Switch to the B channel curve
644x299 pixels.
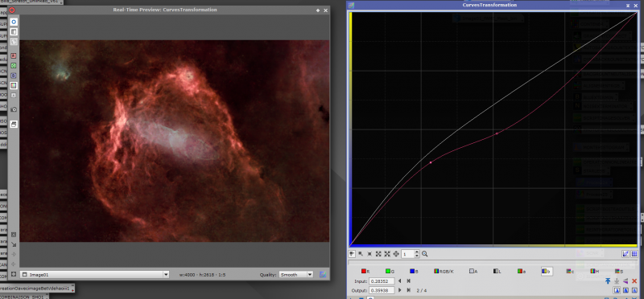[x=414, y=271]
